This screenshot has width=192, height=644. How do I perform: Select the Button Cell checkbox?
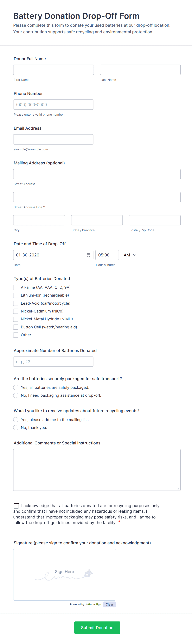(16, 327)
